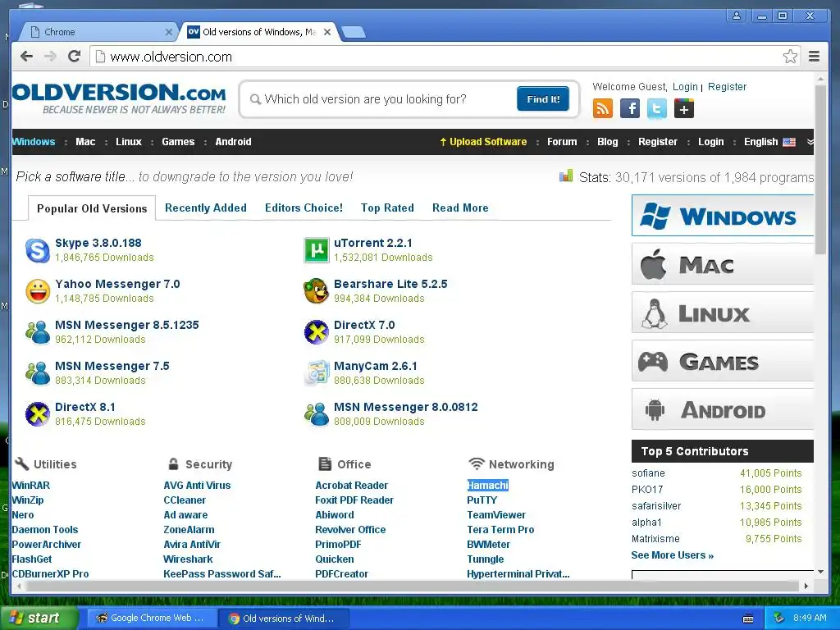Open the Mac sidebar banner
The width and height of the screenshot is (840, 630).
coord(723,264)
